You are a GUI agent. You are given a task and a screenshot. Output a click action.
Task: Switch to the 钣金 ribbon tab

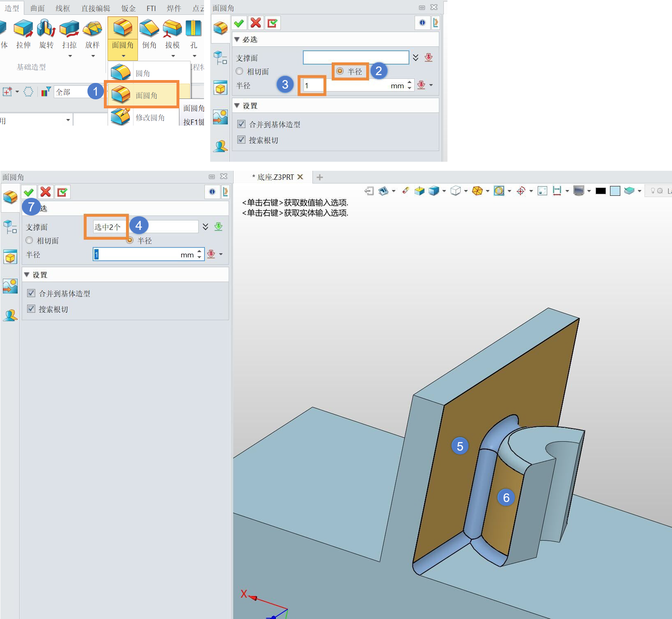point(128,8)
